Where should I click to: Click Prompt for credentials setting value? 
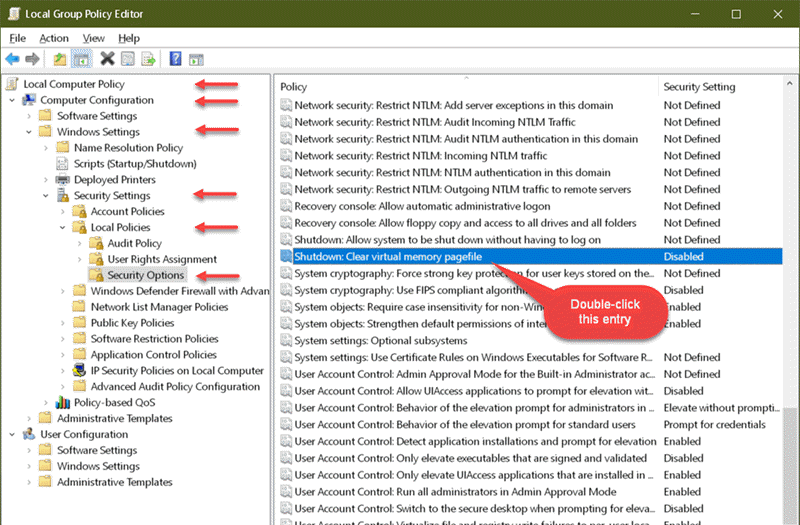click(x=714, y=424)
